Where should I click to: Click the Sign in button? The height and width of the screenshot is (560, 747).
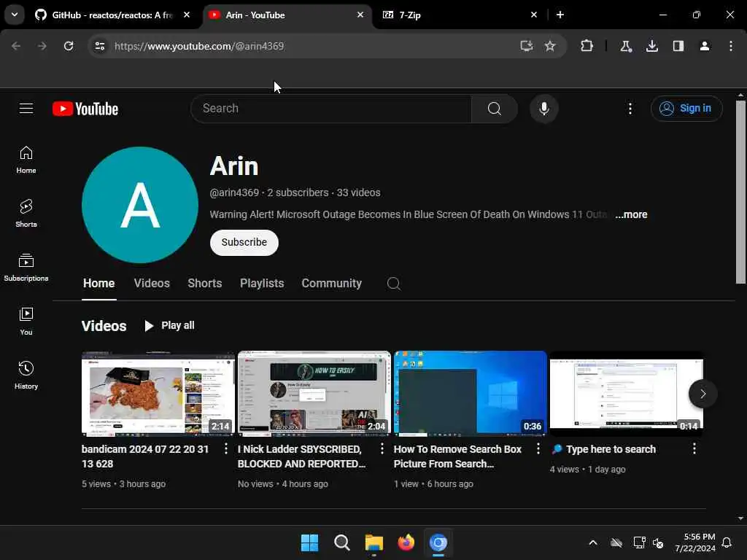[x=686, y=109]
